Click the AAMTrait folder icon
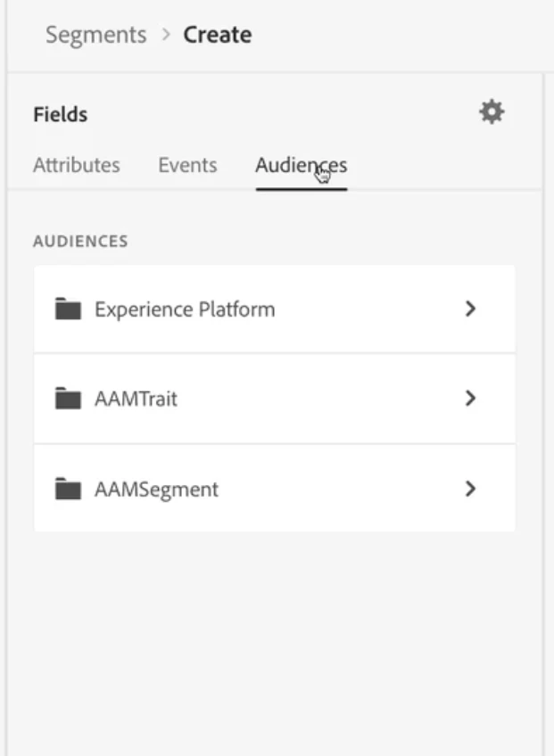554x756 pixels. 68,399
